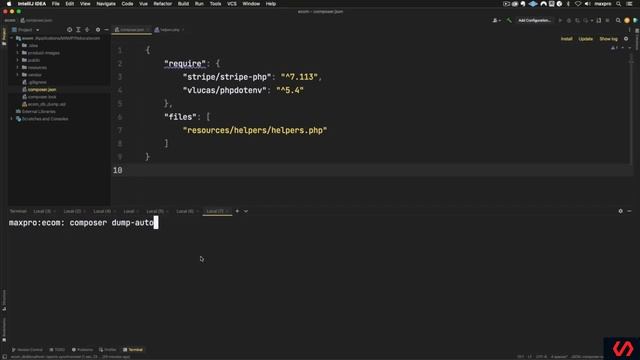The height and width of the screenshot is (360, 640).
Task: Toggle Terminal tool window button at bottom
Action: coord(133,350)
